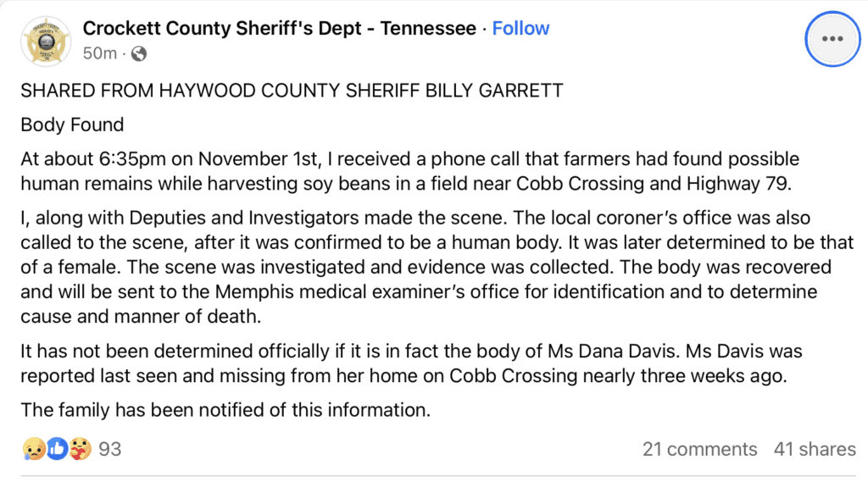View the 41 shares list
868x482 pixels.
815,449
